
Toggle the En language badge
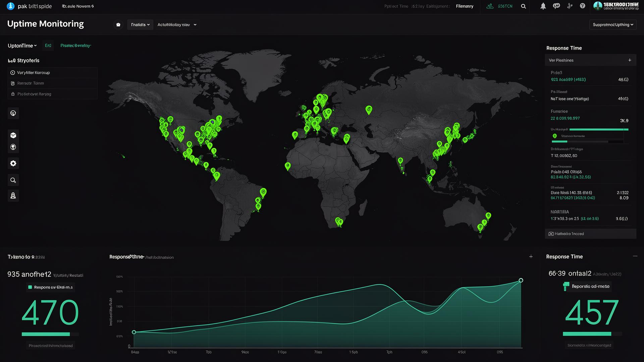48,46
